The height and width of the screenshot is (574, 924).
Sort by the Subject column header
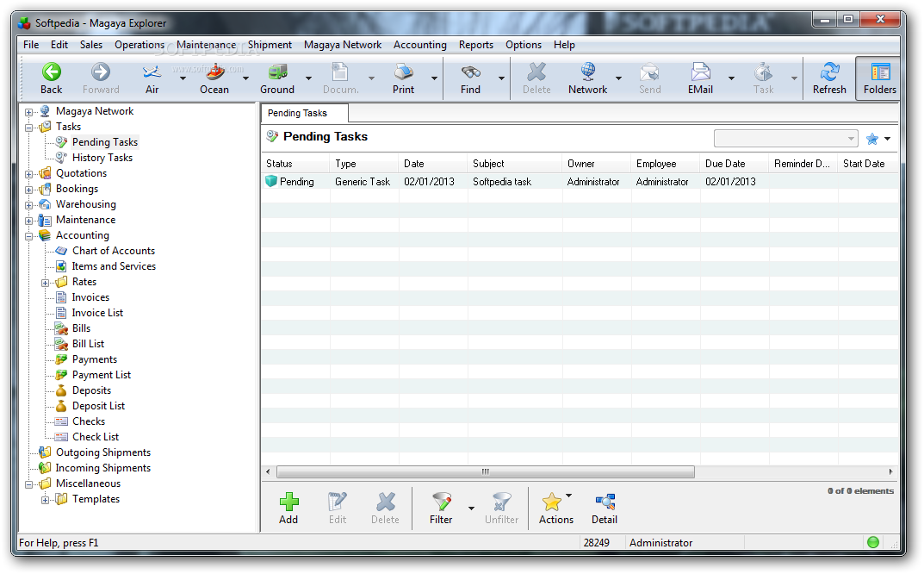coord(515,164)
